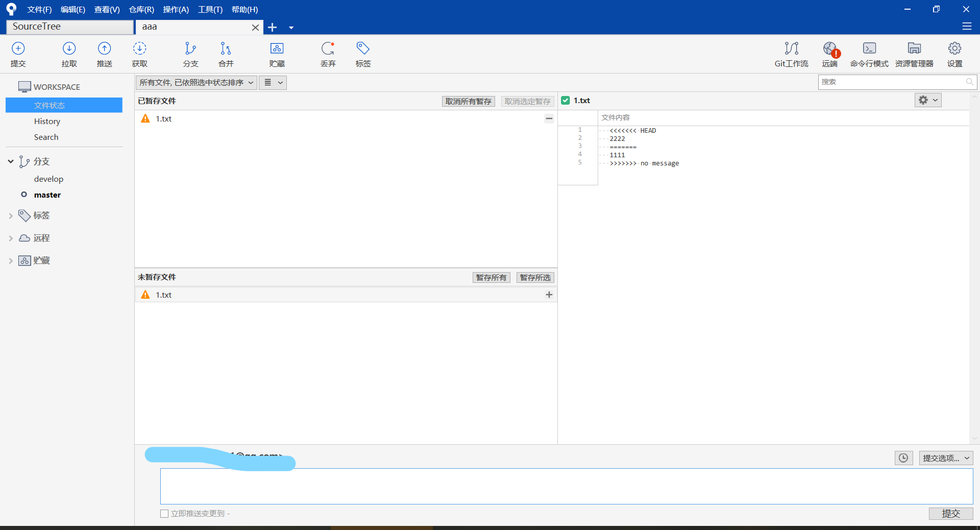Select the master branch

(47, 195)
